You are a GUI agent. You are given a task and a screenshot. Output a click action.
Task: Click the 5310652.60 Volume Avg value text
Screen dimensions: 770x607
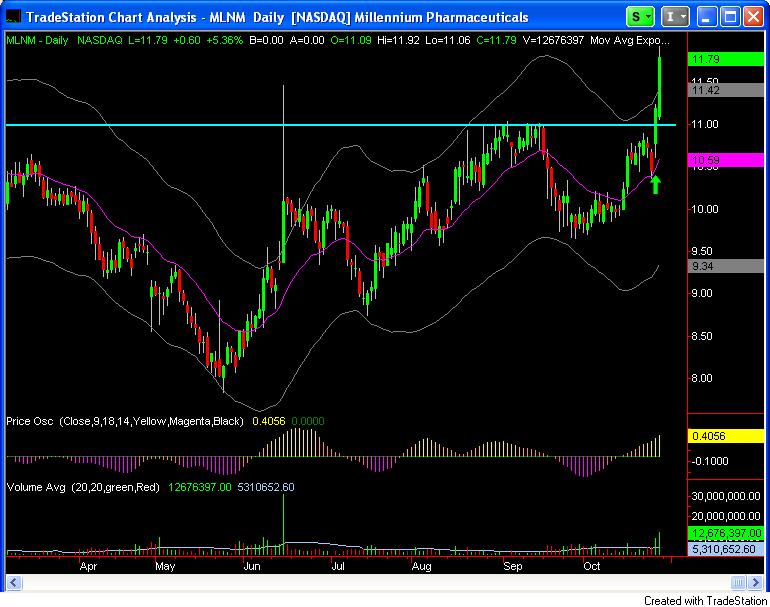coord(266,487)
